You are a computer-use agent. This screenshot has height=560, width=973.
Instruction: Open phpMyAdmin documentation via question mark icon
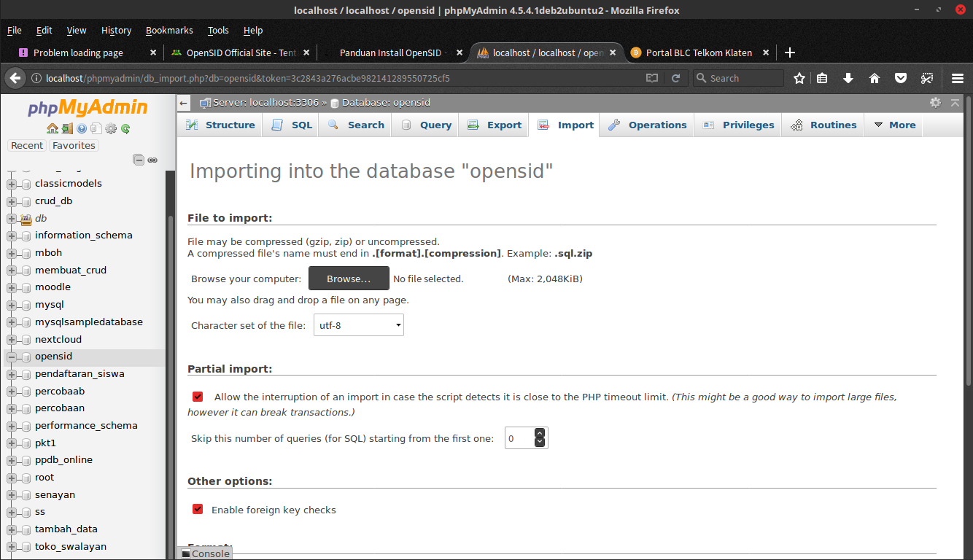click(x=81, y=128)
